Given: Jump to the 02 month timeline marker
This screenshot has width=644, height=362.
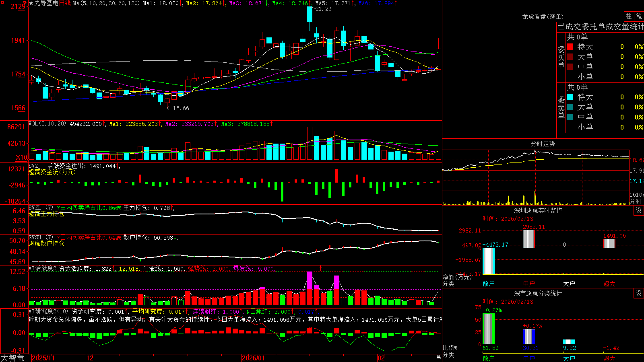Looking at the screenshot, I should pos(381,358).
